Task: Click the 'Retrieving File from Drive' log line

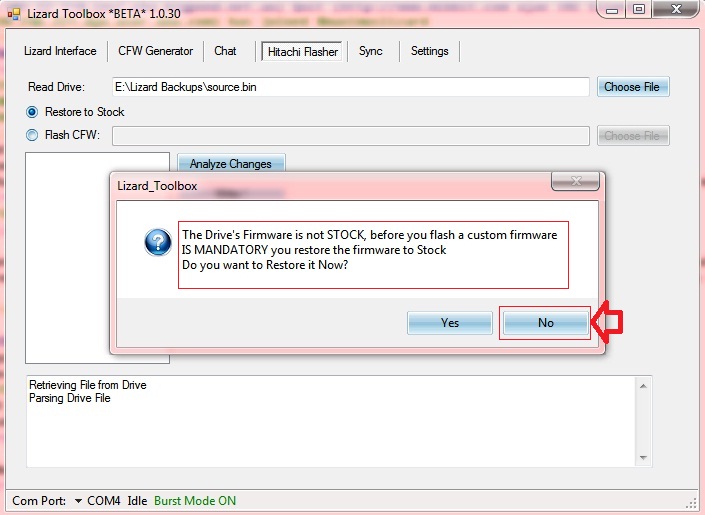Action: 88,385
